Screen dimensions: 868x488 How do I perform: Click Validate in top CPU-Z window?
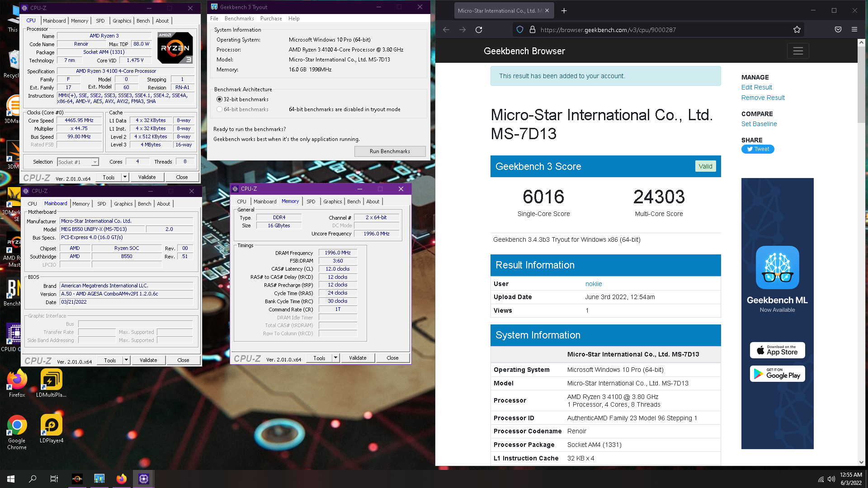click(x=147, y=177)
